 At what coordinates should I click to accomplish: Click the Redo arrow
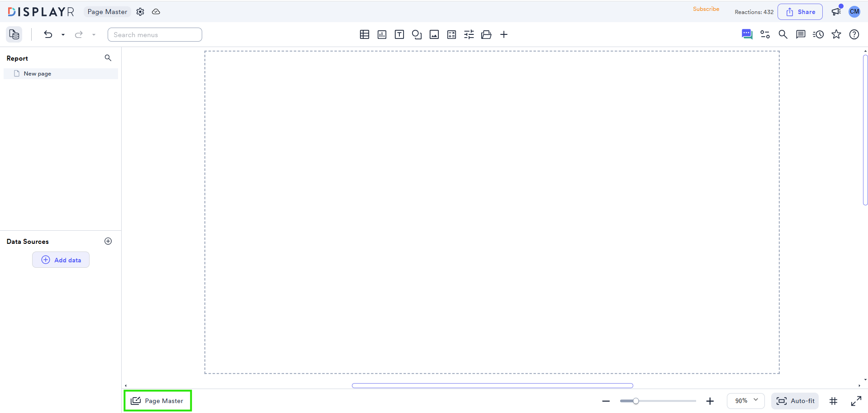point(79,34)
